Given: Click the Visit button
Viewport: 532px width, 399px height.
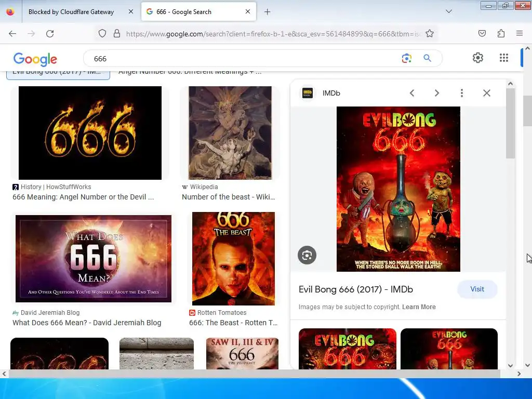Looking at the screenshot, I should coord(477,289).
